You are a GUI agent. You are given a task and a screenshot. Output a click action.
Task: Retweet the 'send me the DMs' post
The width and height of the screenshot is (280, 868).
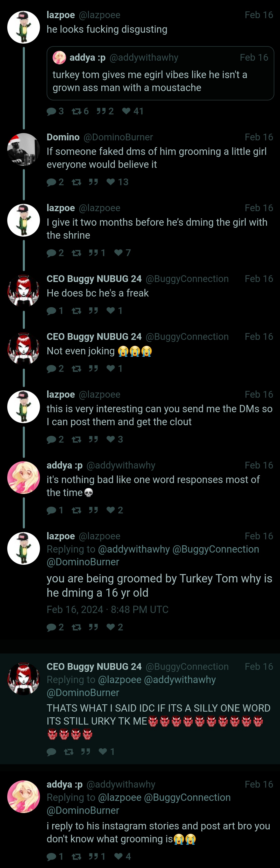point(76,439)
